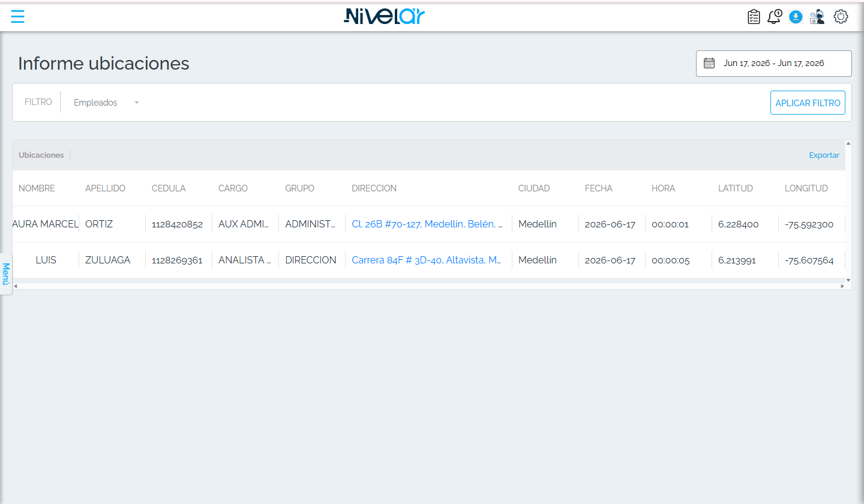Open the date range picker
This screenshot has height=504, width=864.
coord(773,64)
